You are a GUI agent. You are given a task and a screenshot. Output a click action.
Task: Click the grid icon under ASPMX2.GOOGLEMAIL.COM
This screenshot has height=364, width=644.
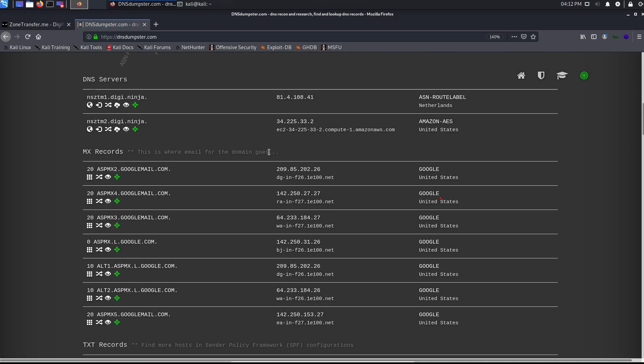pos(89,177)
